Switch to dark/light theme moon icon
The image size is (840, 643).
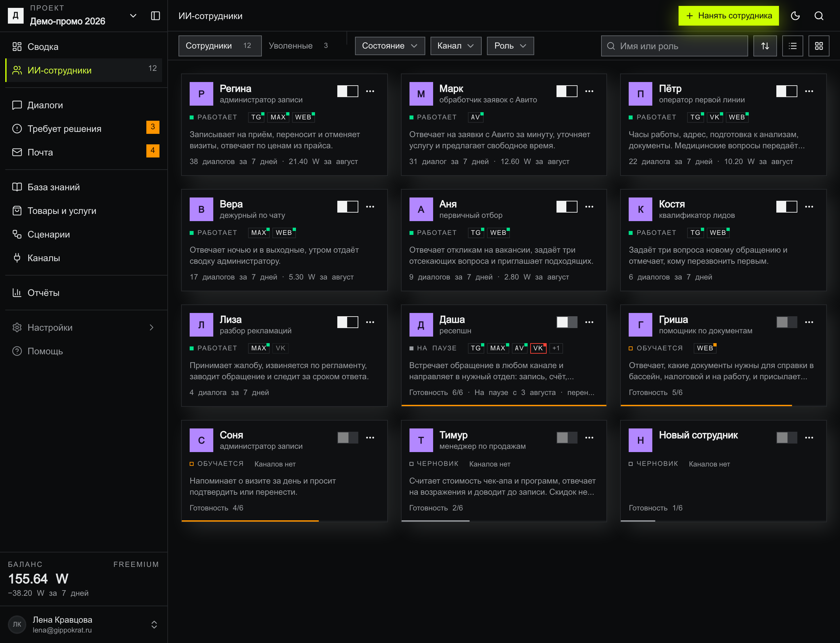click(x=795, y=16)
